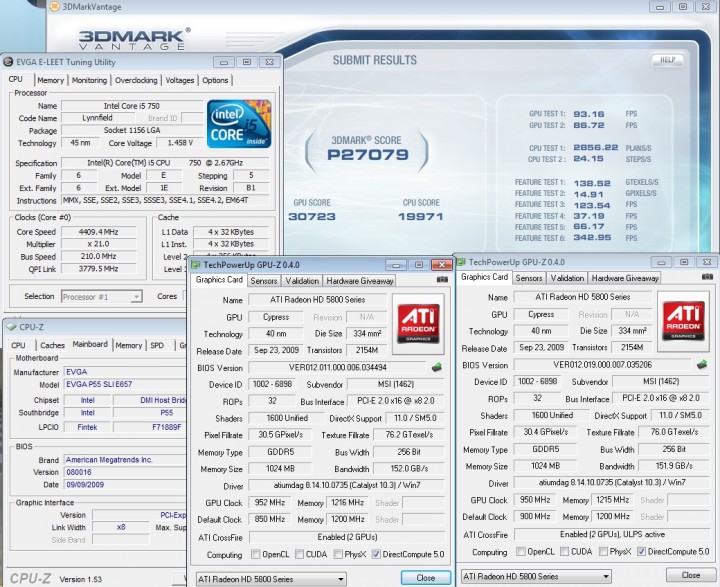Click ATI CrossFire field in right GPU-Z
This screenshot has width=720, height=587.
coord(612,534)
